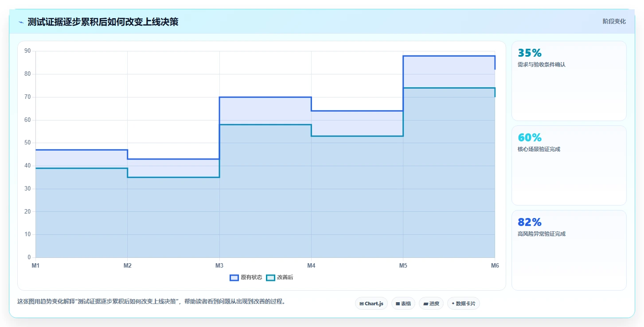Click the 需求与验收条件确认 label
Image resolution: width=644 pixels, height=327 pixels.
[x=542, y=65]
